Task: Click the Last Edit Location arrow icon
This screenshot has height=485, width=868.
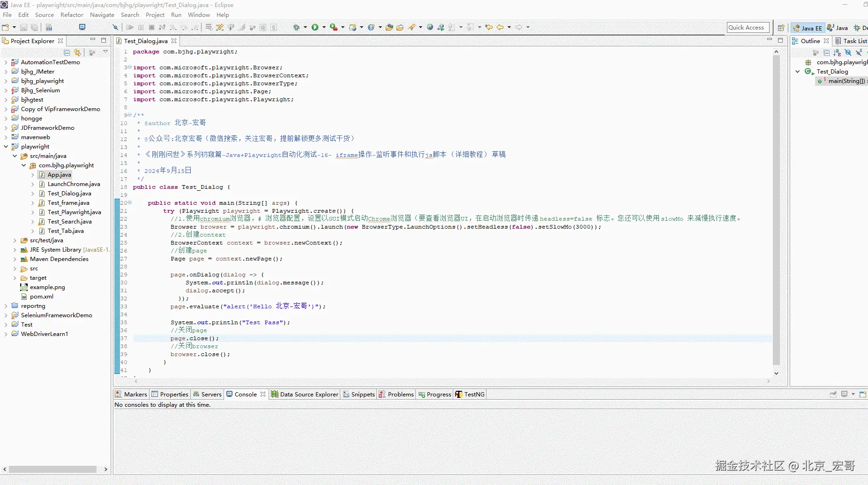Action: [x=489, y=27]
